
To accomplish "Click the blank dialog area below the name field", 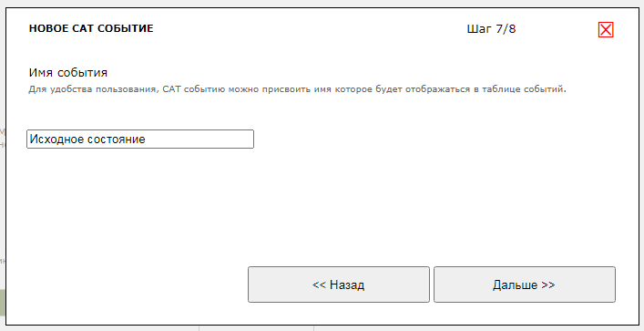I will pos(321,205).
